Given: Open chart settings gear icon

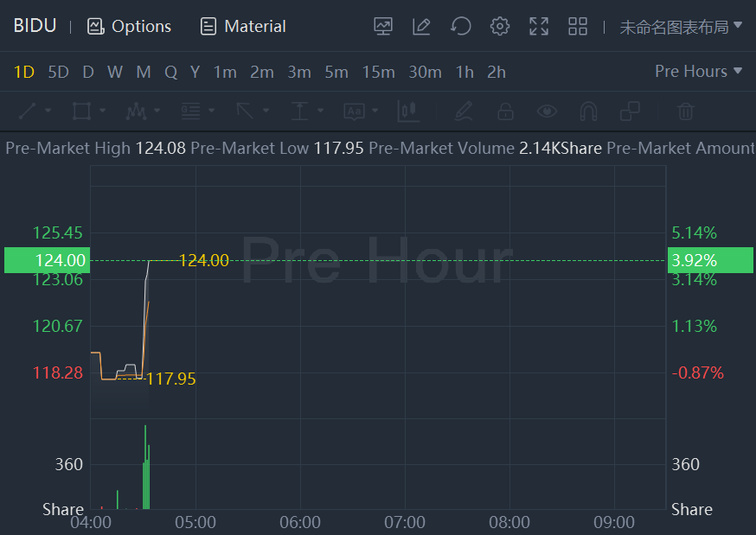Looking at the screenshot, I should pyautogui.click(x=500, y=26).
